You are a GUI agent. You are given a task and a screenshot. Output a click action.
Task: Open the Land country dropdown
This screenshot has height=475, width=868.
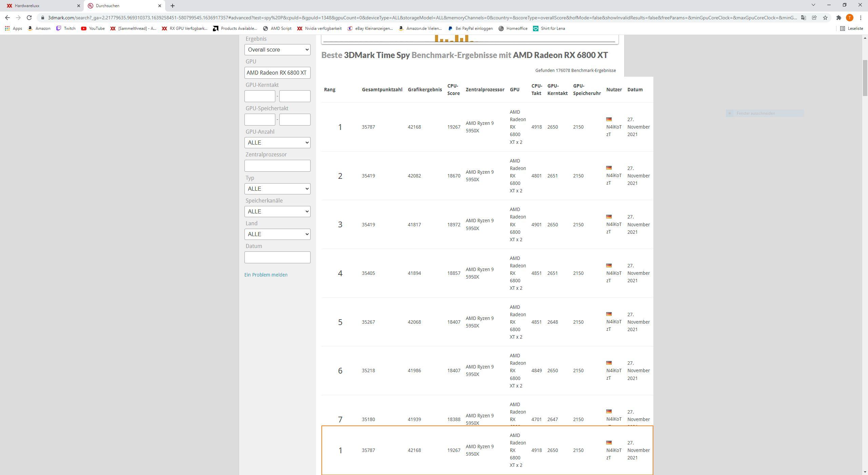[277, 234]
